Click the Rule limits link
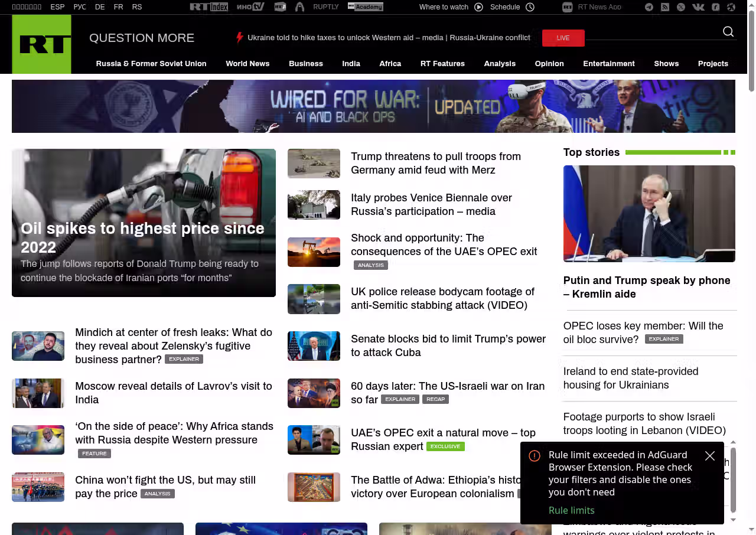Image resolution: width=756 pixels, height=535 pixels. [x=571, y=510]
